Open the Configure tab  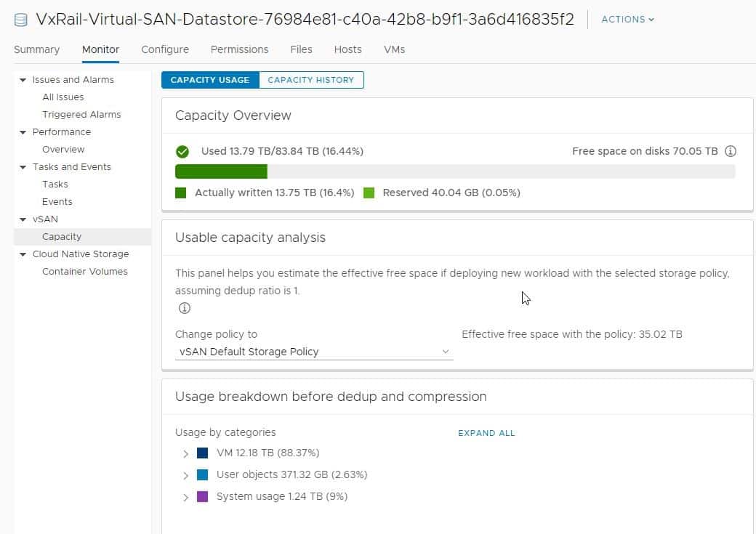tap(164, 49)
